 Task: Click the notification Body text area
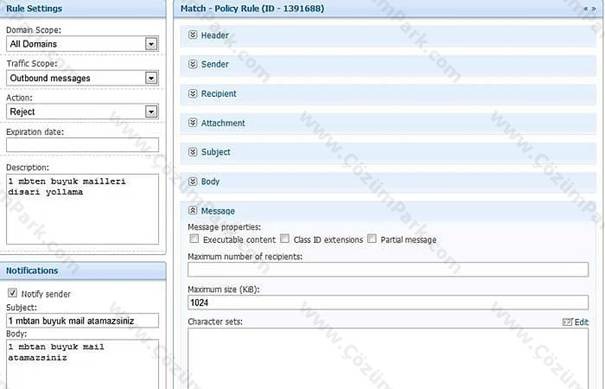82,364
